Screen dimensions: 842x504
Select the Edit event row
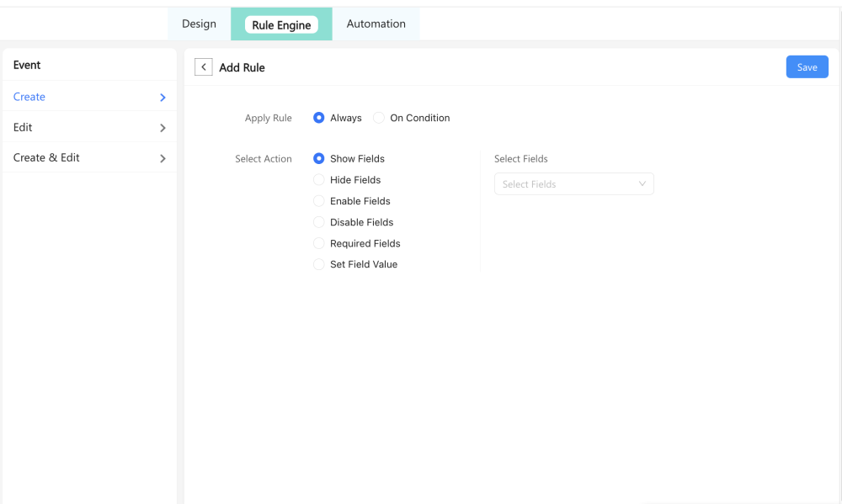[x=90, y=127]
